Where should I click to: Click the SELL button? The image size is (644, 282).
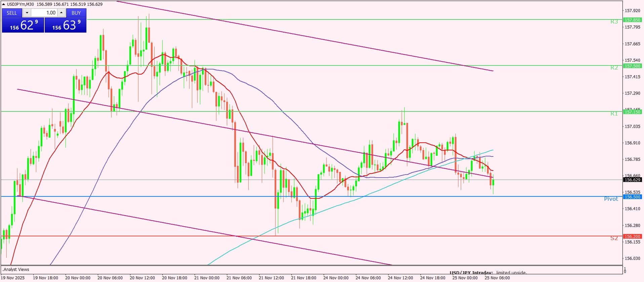(x=12, y=13)
